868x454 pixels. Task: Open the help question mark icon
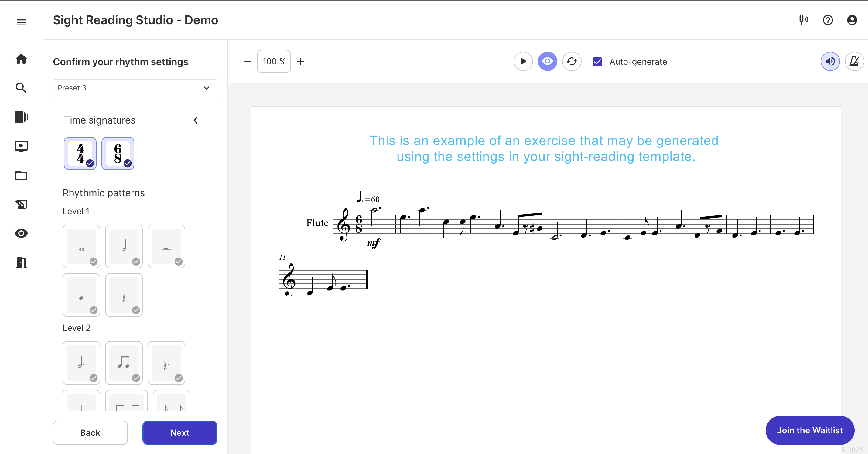tap(828, 20)
